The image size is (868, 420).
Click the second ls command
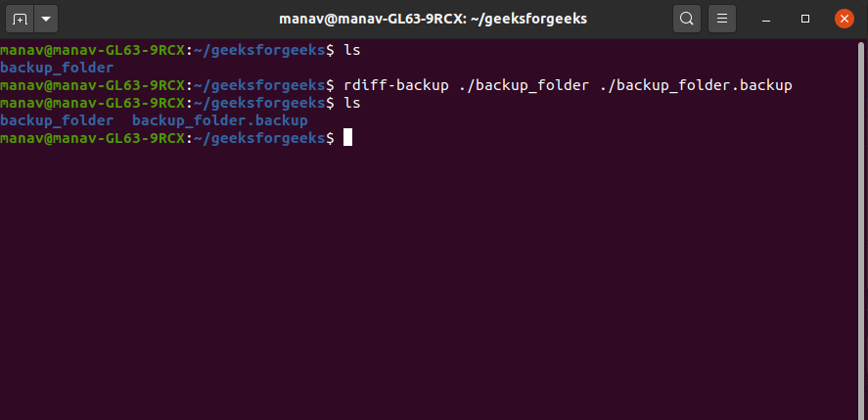point(352,103)
